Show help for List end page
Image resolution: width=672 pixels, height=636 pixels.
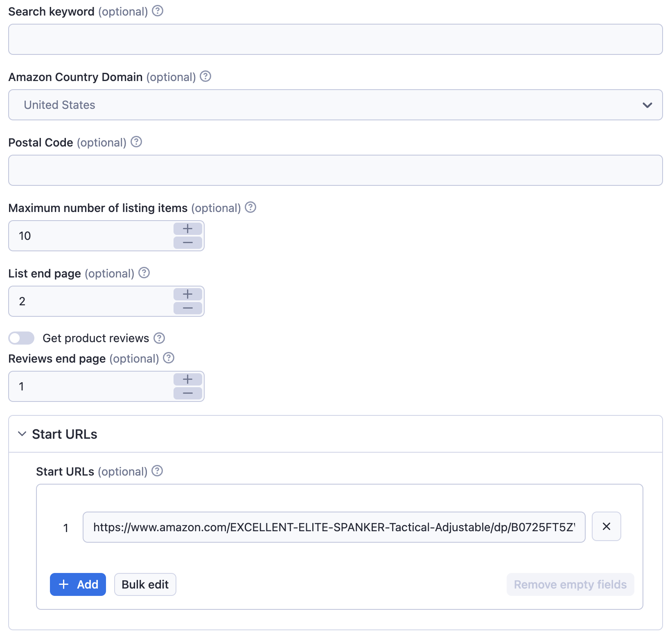144,273
